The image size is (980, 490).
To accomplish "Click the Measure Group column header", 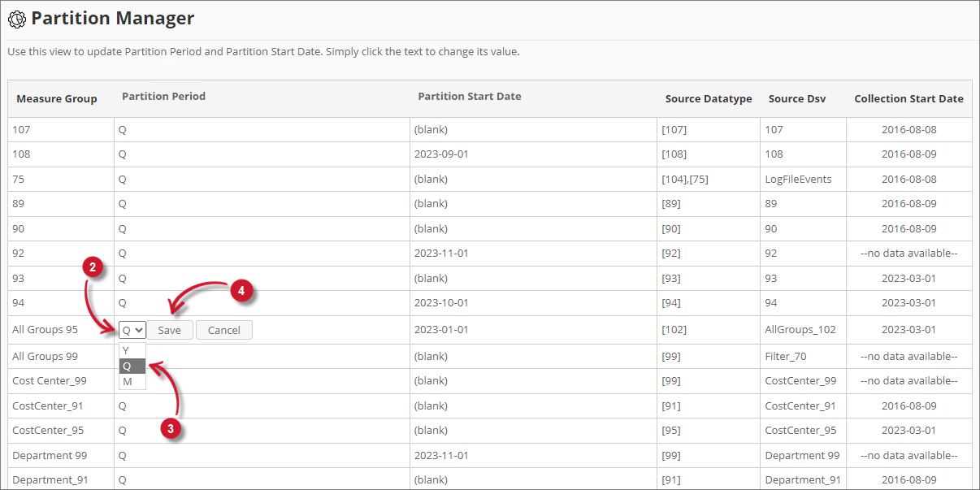I will [x=57, y=98].
